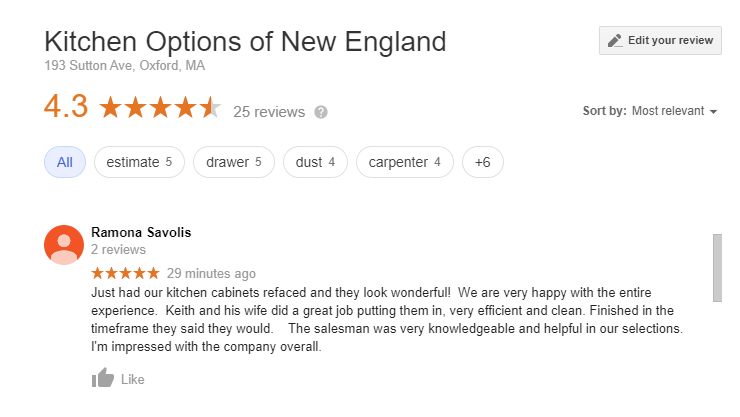The height and width of the screenshot is (417, 740).
Task: Click the 2 reviews text under Ramona
Action: click(x=118, y=249)
